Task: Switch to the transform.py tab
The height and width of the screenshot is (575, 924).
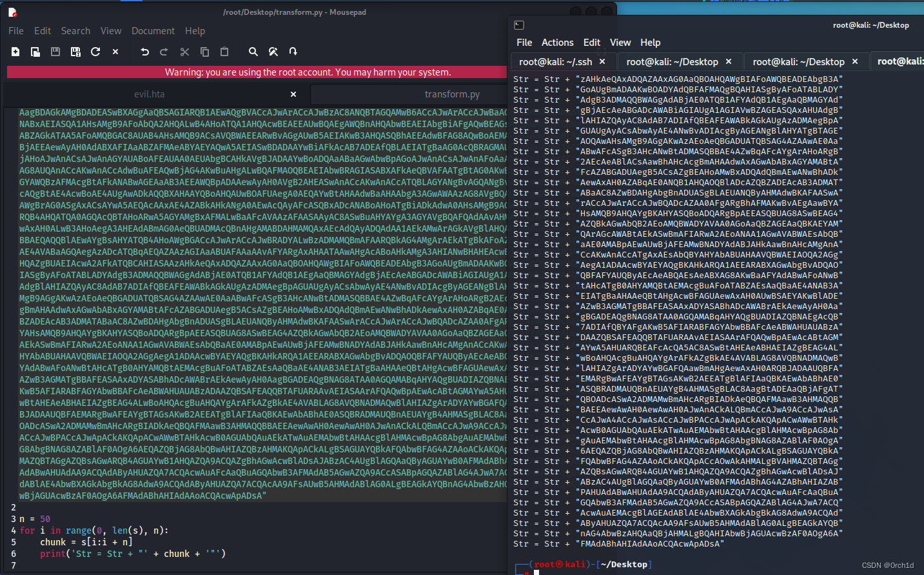Action: tap(452, 94)
